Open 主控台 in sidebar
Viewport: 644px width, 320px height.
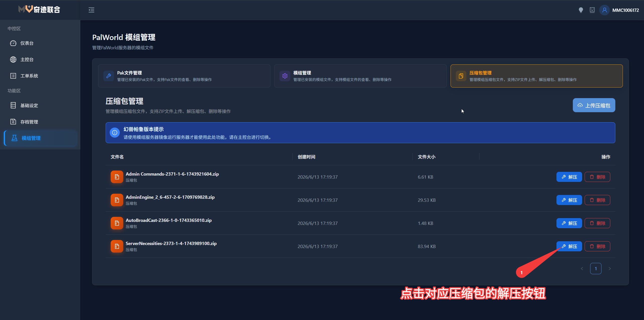[40, 60]
